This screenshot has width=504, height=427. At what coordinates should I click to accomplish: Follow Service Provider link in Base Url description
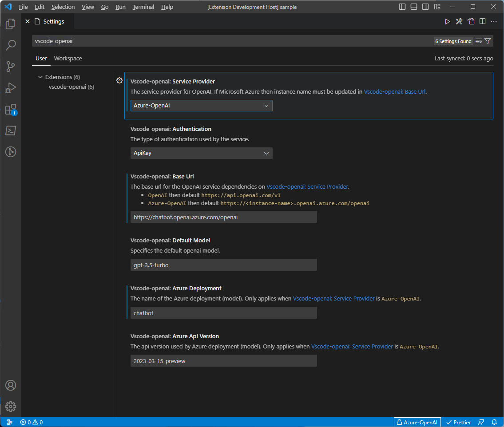pyautogui.click(x=307, y=187)
